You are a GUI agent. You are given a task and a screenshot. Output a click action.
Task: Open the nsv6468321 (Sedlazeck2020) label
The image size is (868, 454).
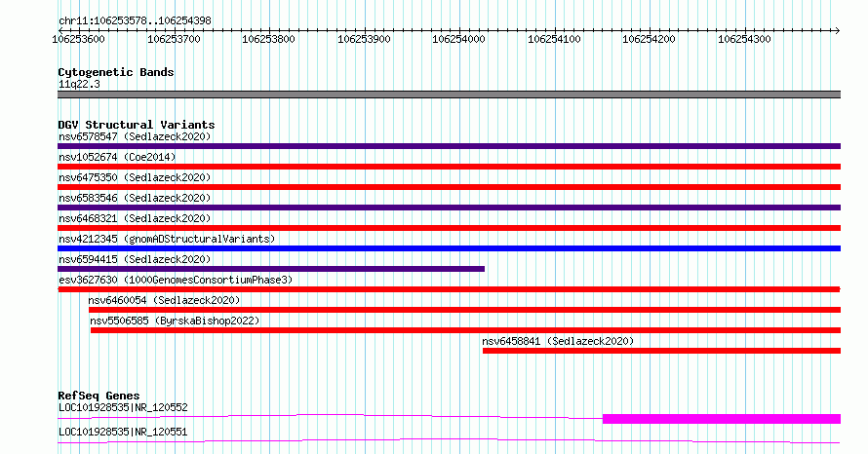(135, 218)
